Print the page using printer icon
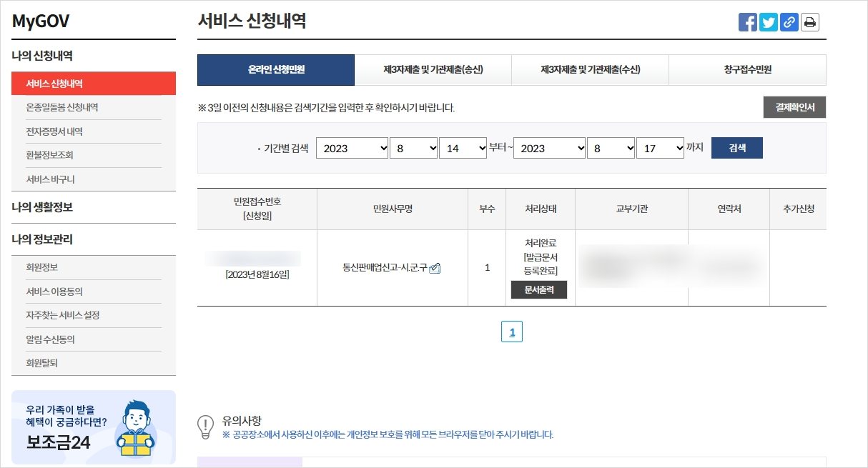Image resolution: width=868 pixels, height=468 pixels. [x=809, y=21]
